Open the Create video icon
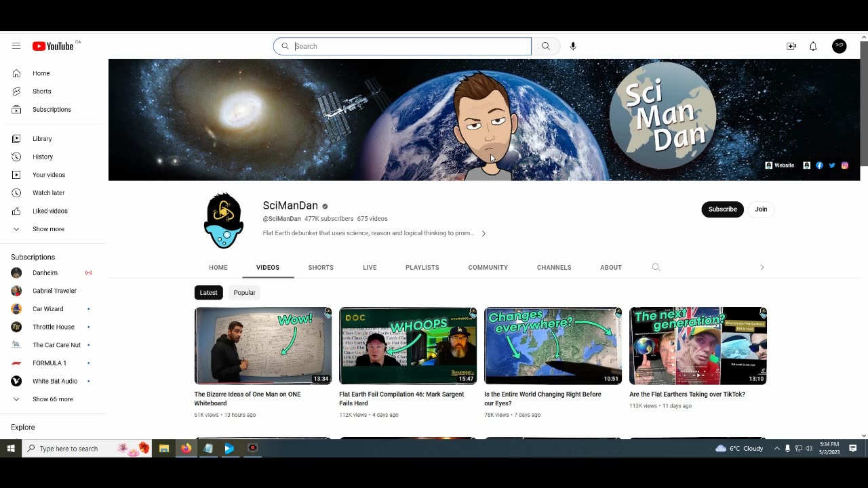Screen dimensions: 868x488 (791, 46)
